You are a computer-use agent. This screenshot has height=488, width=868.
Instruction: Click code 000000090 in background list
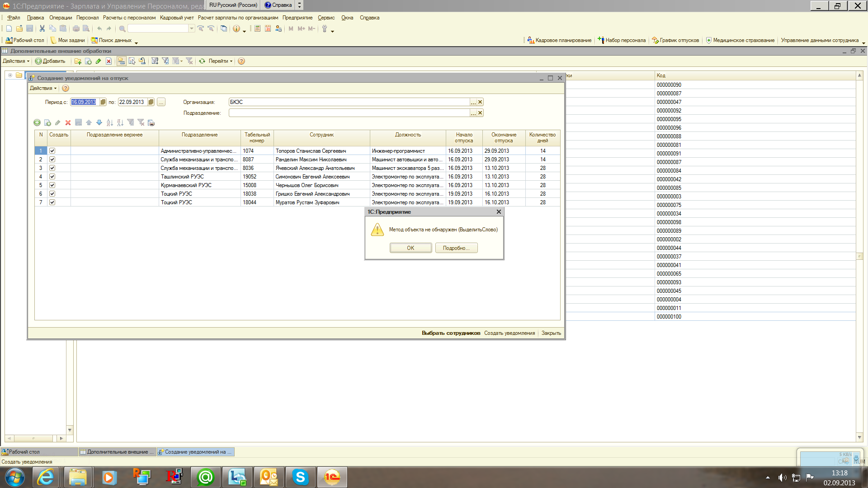coord(669,85)
